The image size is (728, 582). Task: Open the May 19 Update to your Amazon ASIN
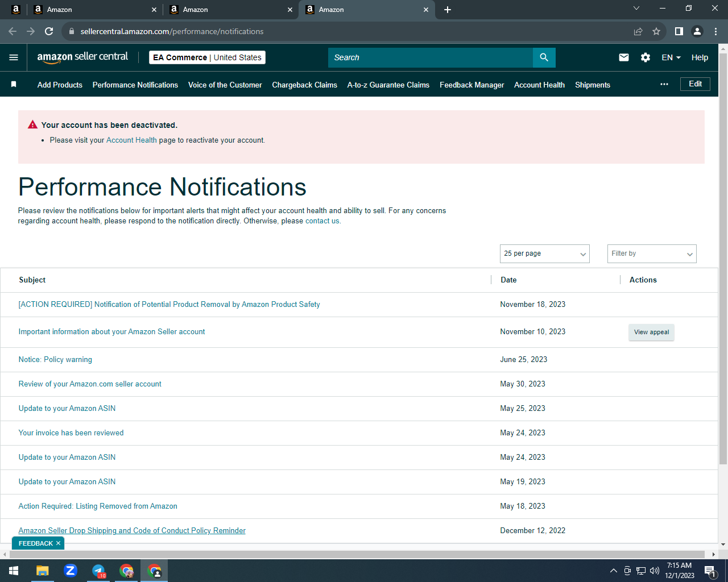(67, 482)
